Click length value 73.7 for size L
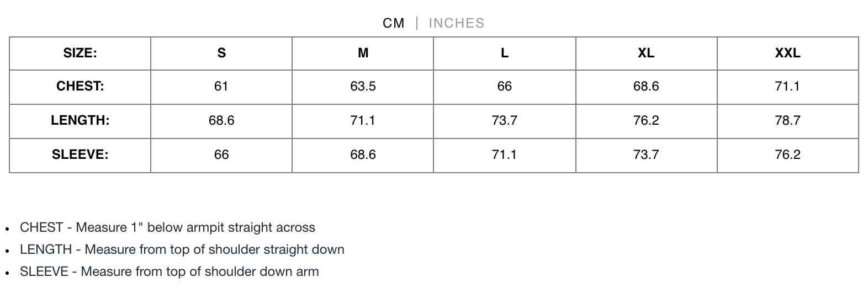This screenshot has width=868, height=288. [x=504, y=120]
